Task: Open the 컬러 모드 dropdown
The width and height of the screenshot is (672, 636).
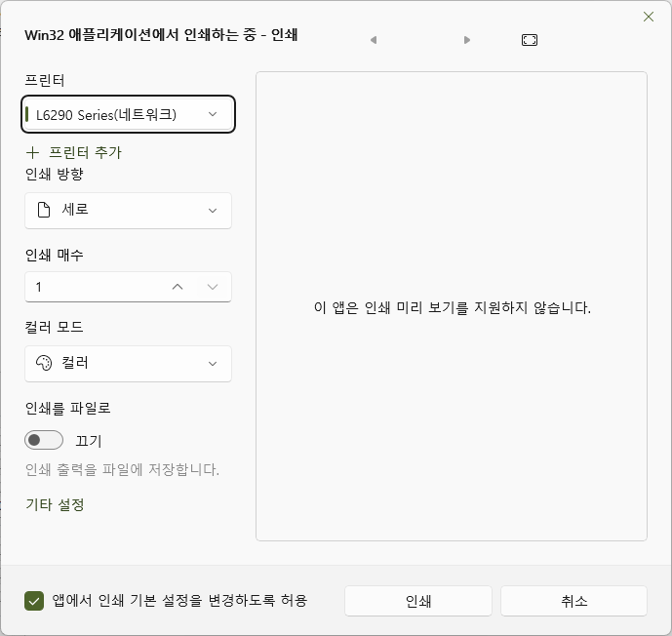Action: [x=128, y=364]
